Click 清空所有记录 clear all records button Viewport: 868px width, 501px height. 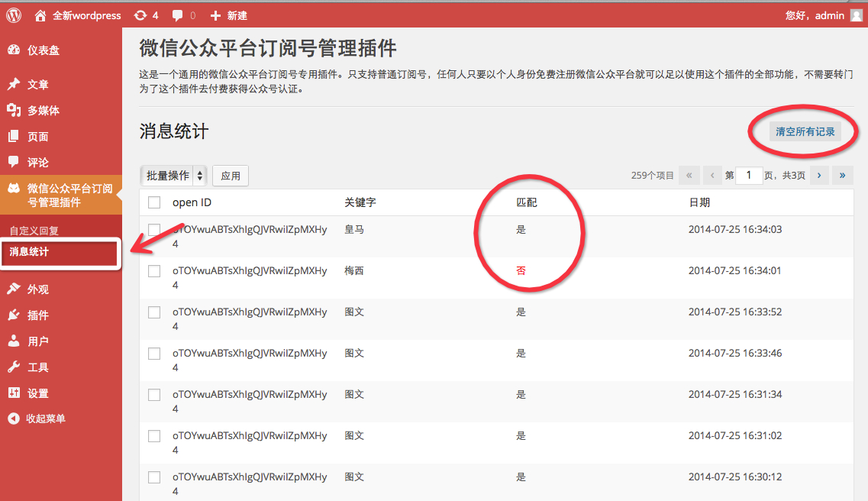tap(805, 132)
